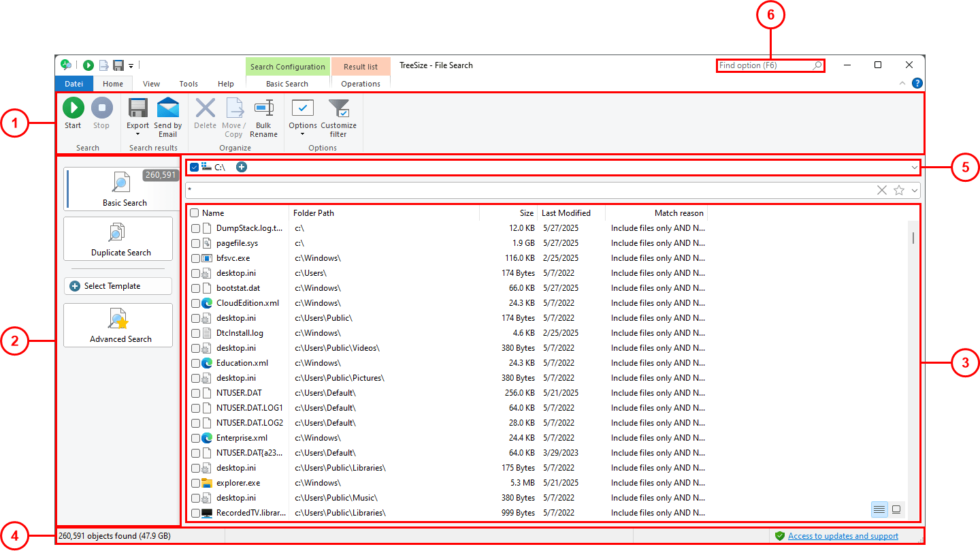Open the Options ribbon icon
The image size is (980, 551).
click(x=302, y=108)
